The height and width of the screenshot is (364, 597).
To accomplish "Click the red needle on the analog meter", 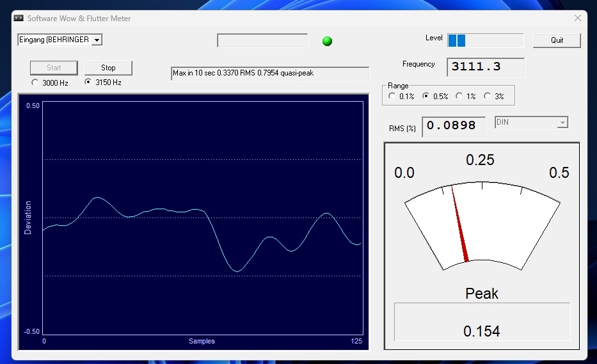I will click(459, 224).
